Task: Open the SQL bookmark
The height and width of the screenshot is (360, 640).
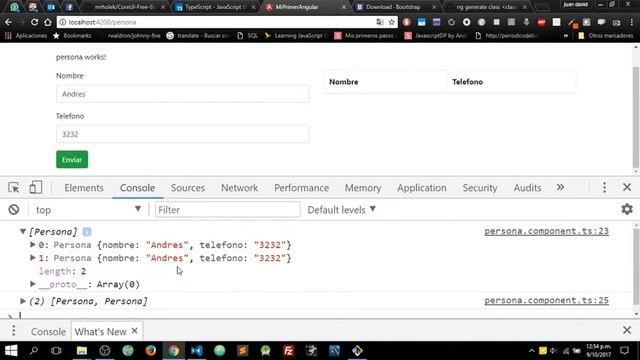Action: tap(247, 36)
